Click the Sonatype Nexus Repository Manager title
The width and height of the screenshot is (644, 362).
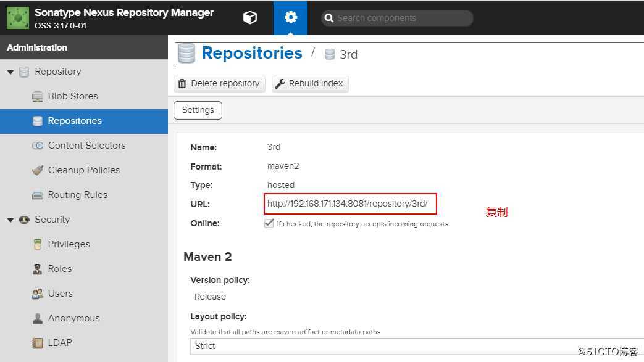pos(124,13)
